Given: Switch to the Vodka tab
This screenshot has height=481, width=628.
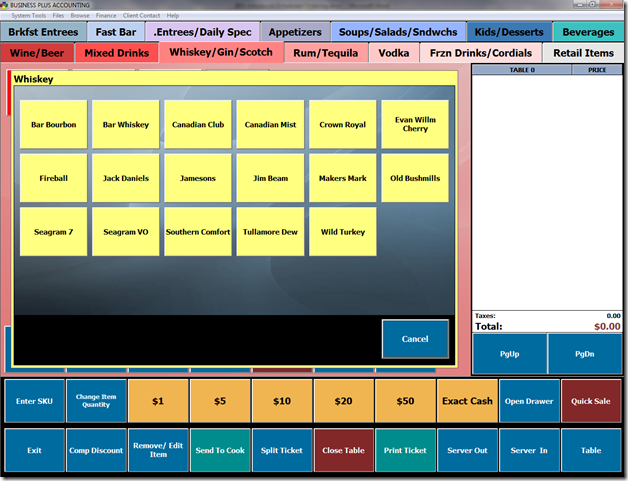Looking at the screenshot, I should pyautogui.click(x=394, y=53).
